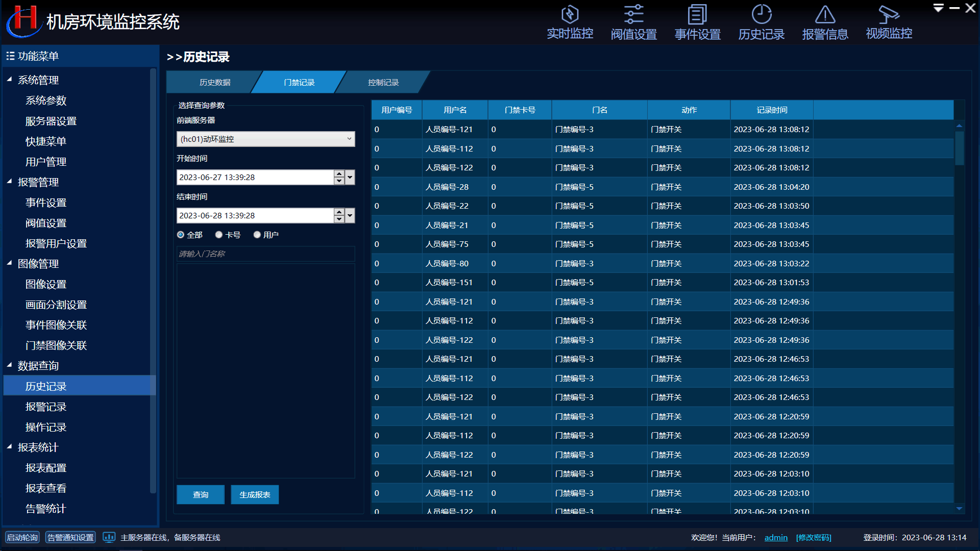Select the 全部 radio option
The width and height of the screenshot is (980, 551).
[x=181, y=235]
